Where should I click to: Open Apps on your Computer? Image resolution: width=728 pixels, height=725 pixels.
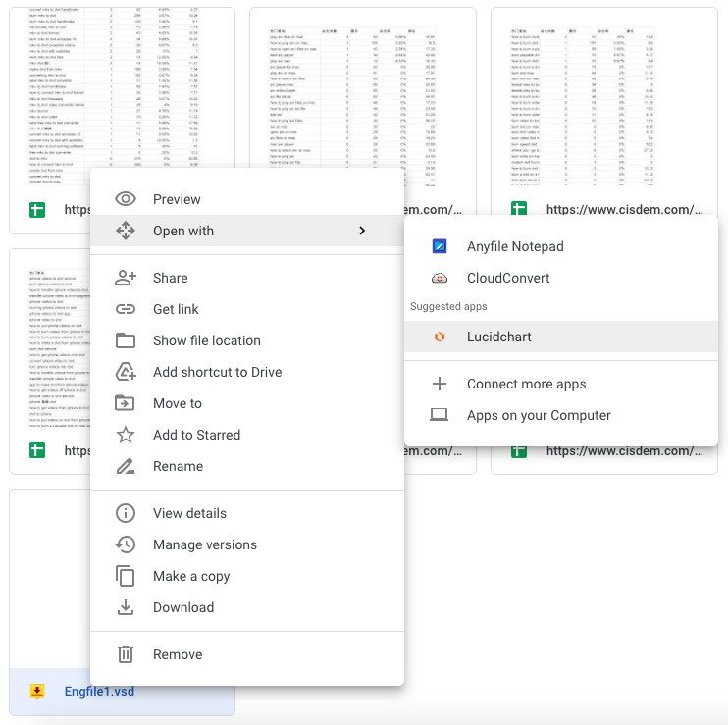coord(539,415)
